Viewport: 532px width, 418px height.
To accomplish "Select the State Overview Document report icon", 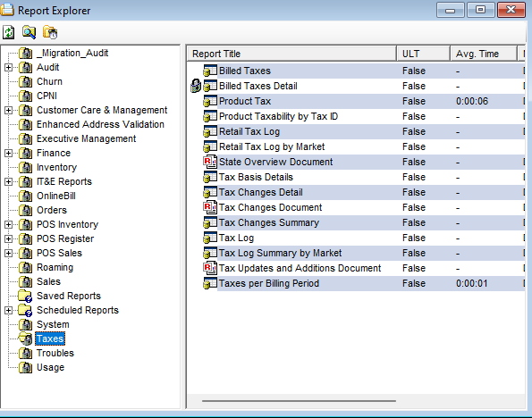I will [210, 162].
